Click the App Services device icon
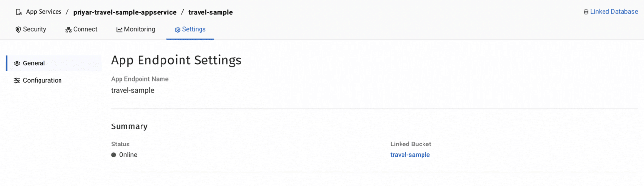 (x=19, y=12)
